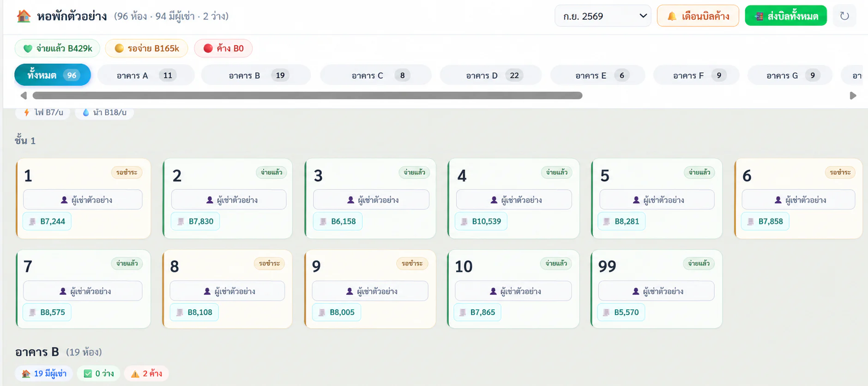Show the อาคาร G tab
Viewport: 868px width, 386px height.
[790, 75]
